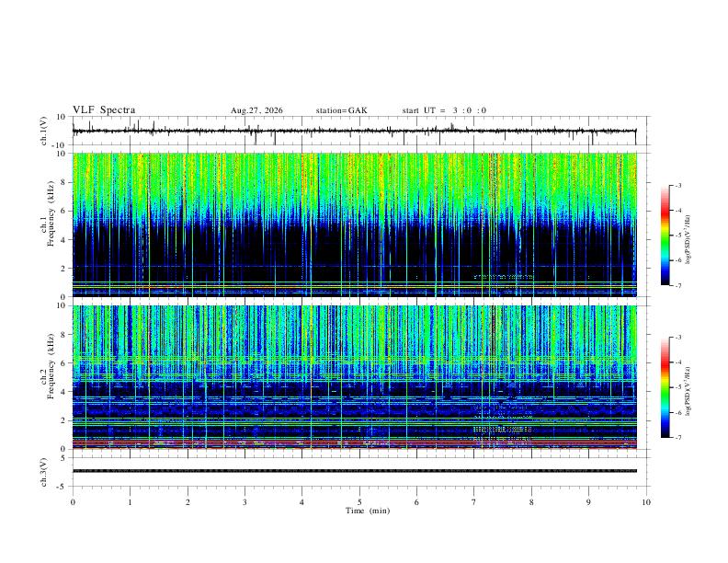
Task: Click the 7 minute tick label on time axis
Action: pos(474,502)
